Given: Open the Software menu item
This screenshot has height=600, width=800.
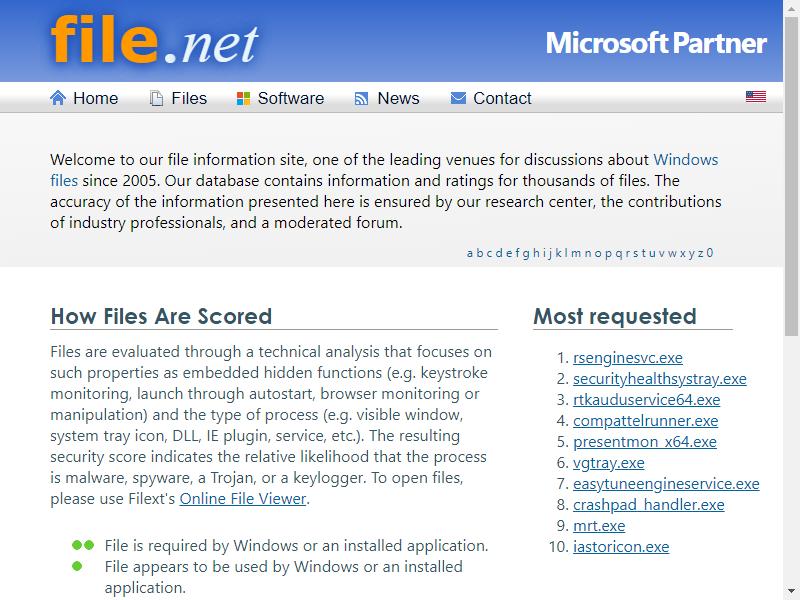Looking at the screenshot, I should [291, 98].
